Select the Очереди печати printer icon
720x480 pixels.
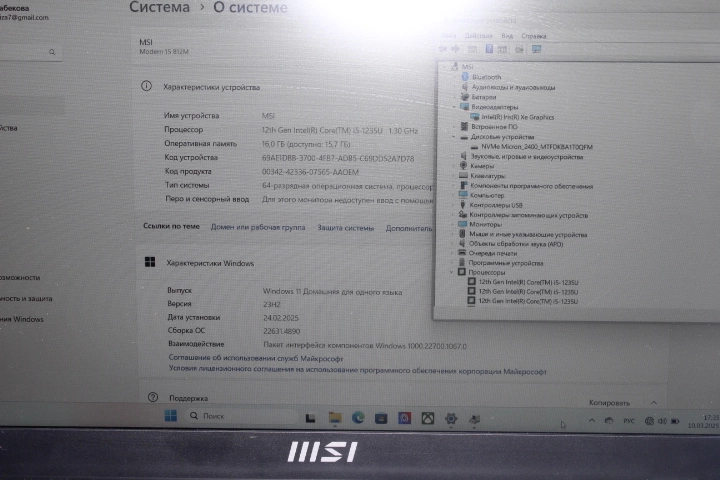click(462, 253)
